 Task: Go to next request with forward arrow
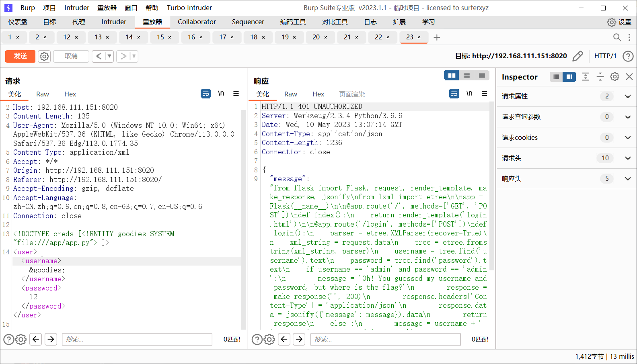coord(123,56)
